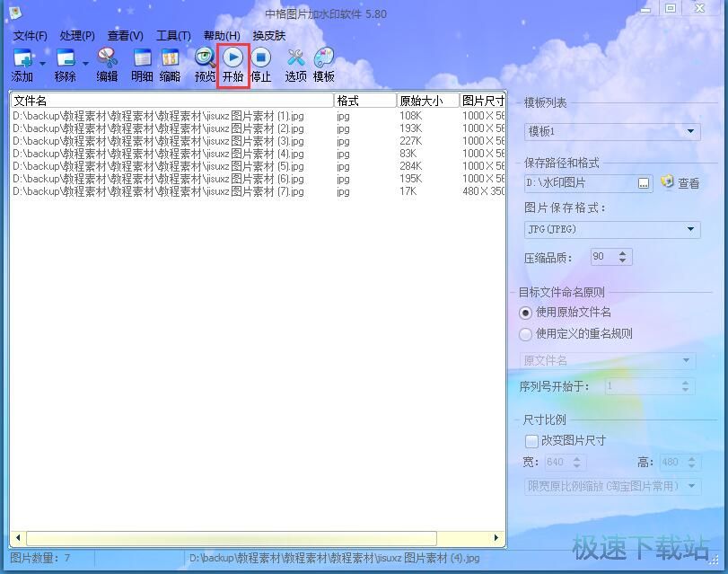Switch to 缩略 (Thumbnail) view
728x574 pixels.
point(170,59)
